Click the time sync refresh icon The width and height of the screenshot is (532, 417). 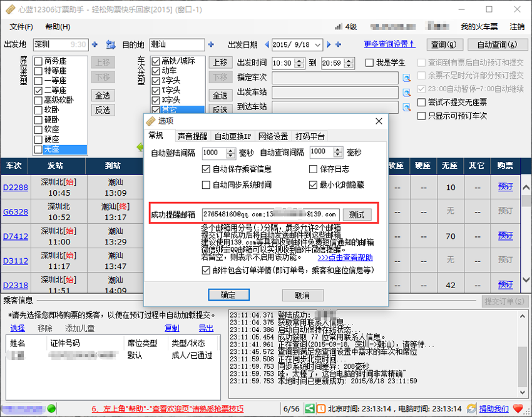coord(469,409)
